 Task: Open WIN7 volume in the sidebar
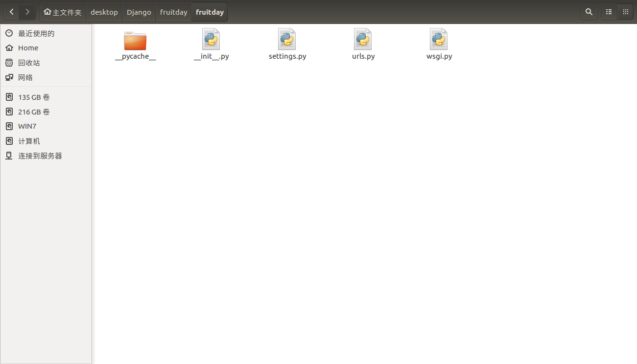coord(46,126)
